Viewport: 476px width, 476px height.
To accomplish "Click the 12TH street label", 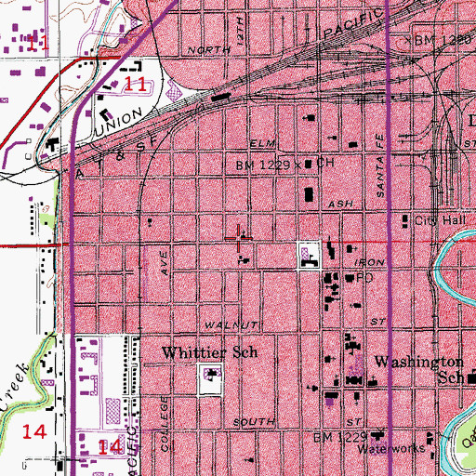I will (x=240, y=32).
